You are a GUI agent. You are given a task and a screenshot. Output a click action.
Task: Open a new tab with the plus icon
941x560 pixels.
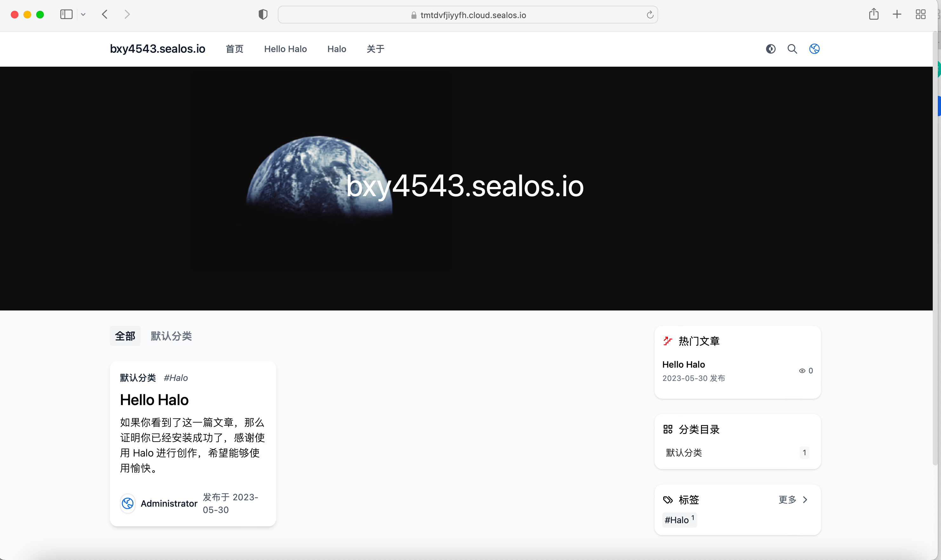point(897,15)
